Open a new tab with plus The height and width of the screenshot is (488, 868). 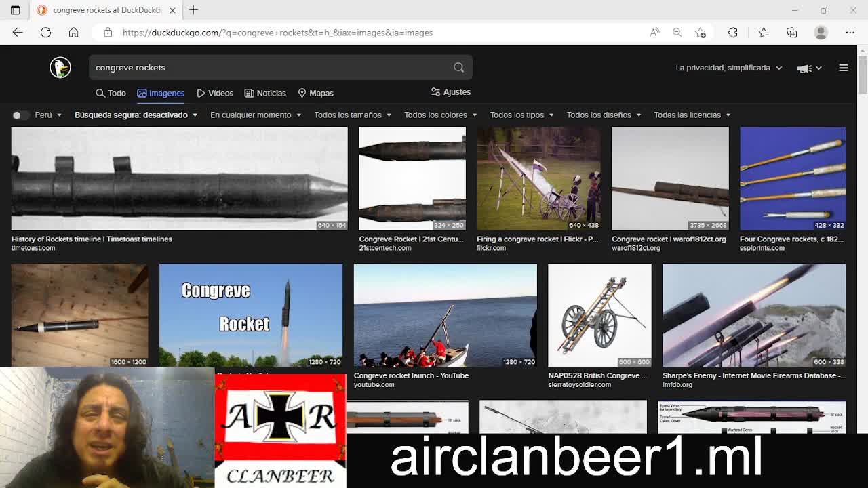point(193,10)
